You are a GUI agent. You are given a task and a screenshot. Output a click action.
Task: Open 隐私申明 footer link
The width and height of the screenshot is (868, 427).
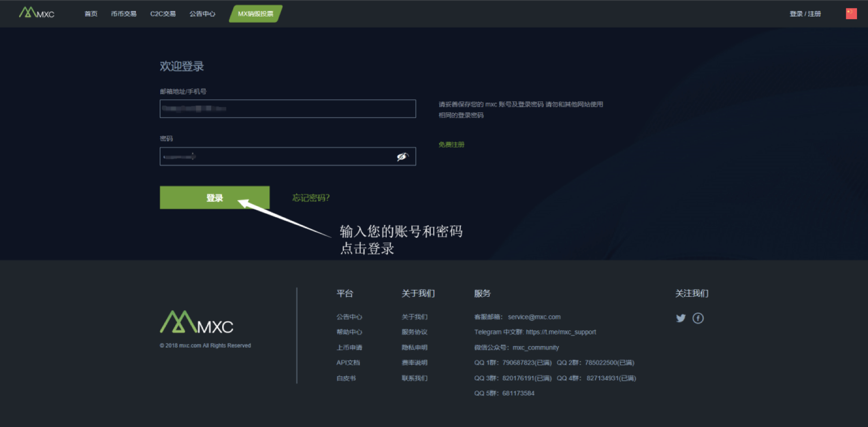pos(415,348)
